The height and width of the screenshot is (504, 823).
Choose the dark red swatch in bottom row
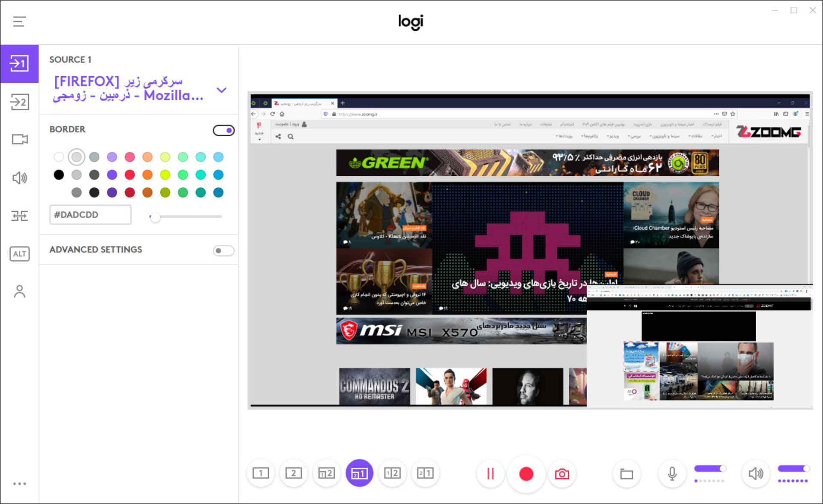point(129,192)
